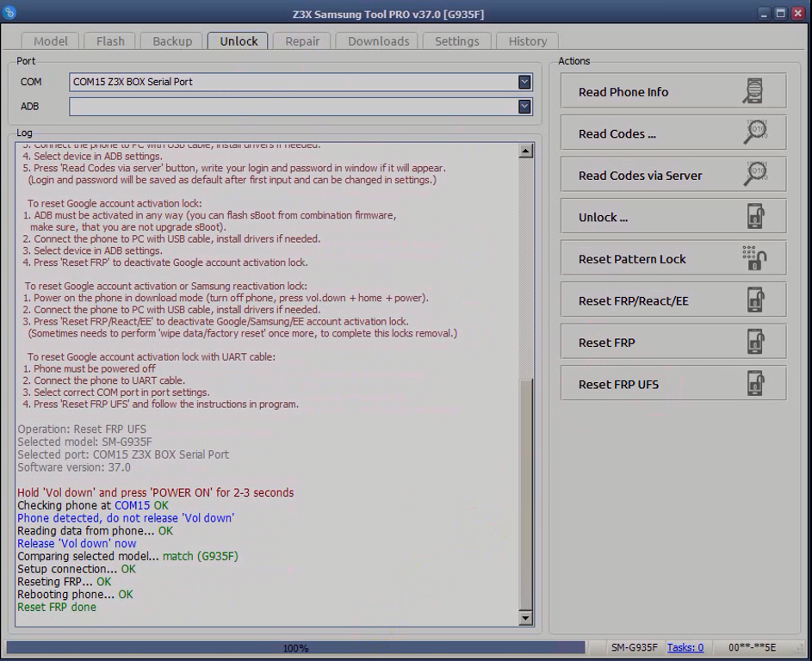
Task: Close the Z3X Samsung Tool window
Action: coord(798,14)
